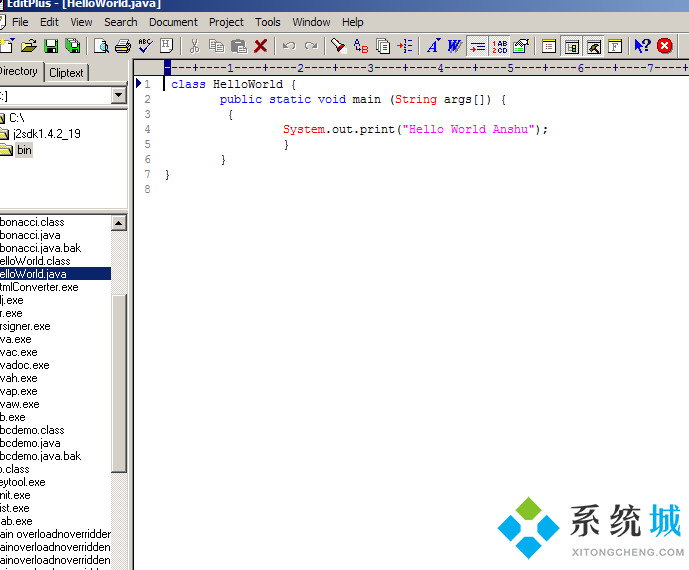Screen dimensions: 689x570
Task: Click System.out.print in the code editor
Action: (x=339, y=129)
